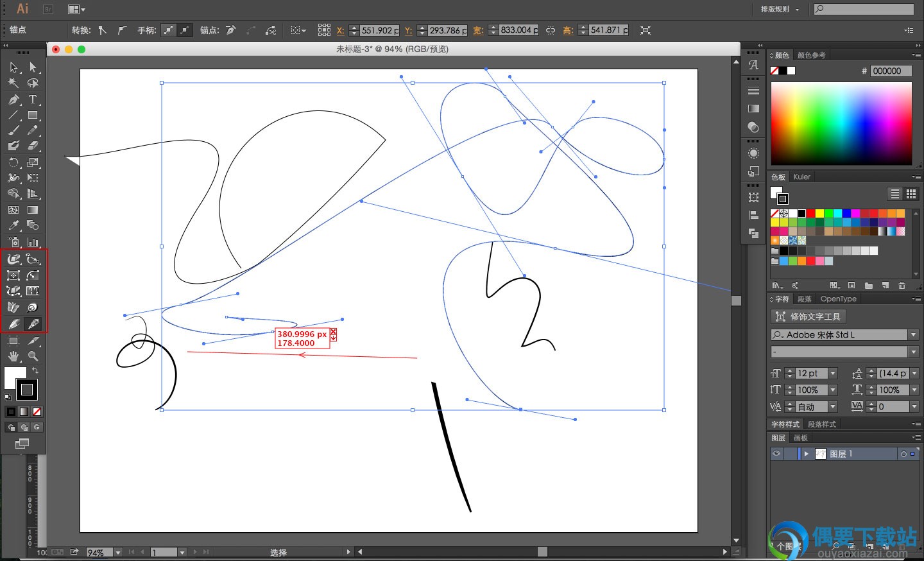The image size is (924, 561).
Task: Select the Artboard tool
Action: (13, 341)
